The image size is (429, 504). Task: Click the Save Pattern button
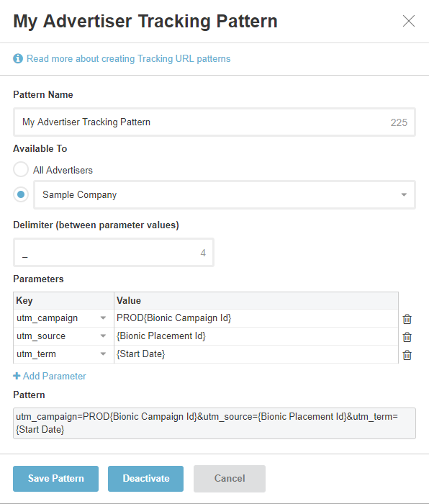tap(55, 479)
